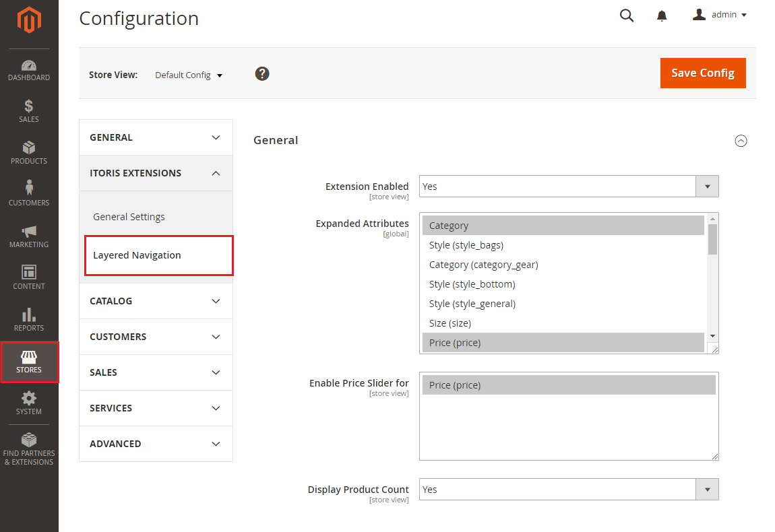Click the help question mark icon
The height and width of the screenshot is (532, 775).
(x=261, y=73)
